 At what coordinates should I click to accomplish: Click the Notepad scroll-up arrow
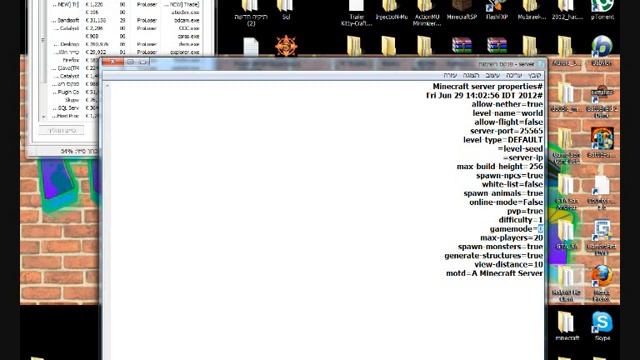(x=107, y=86)
